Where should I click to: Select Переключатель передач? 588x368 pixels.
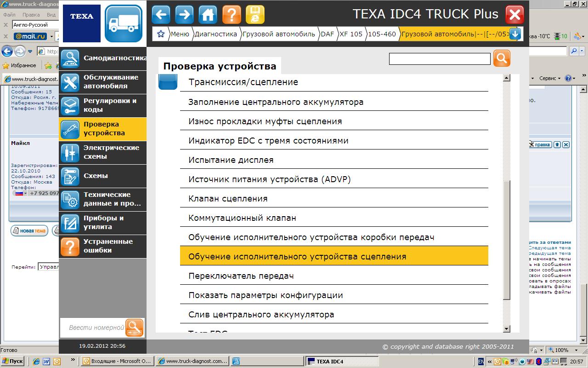334,276
